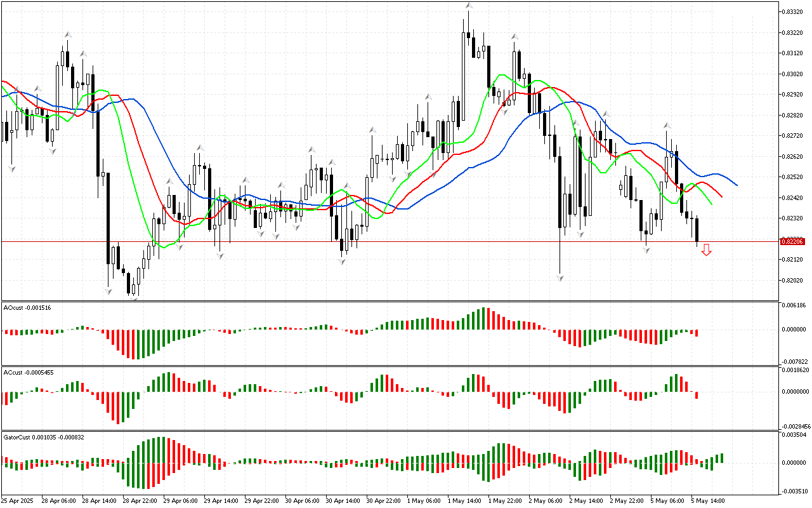Screen dimensions: 812x508
Task: Click the down fractal below the 2 May long wick
Action: [x=560, y=278]
